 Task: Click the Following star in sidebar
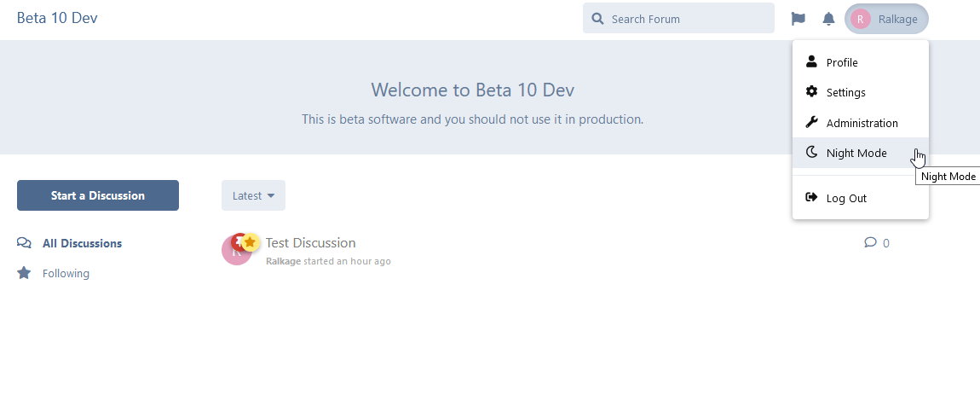pyautogui.click(x=24, y=273)
